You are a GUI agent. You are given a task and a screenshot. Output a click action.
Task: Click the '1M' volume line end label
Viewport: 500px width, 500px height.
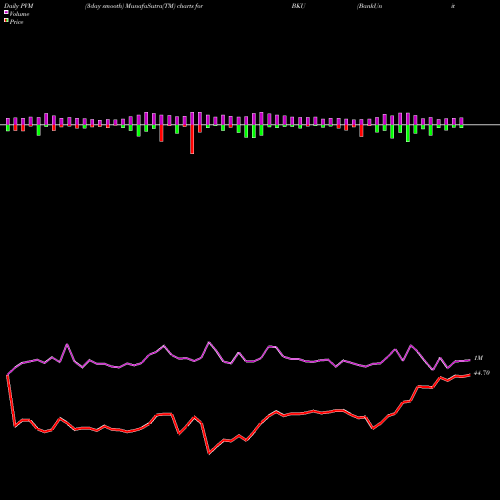pos(478,358)
